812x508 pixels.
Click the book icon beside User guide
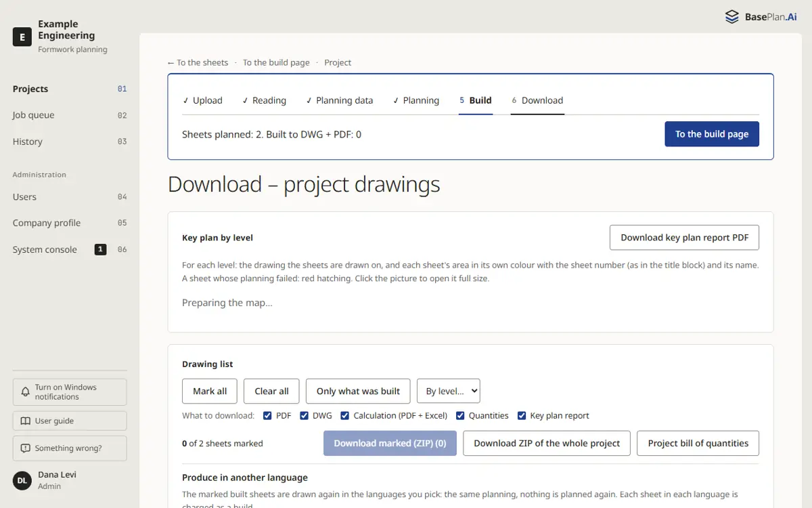click(x=26, y=421)
